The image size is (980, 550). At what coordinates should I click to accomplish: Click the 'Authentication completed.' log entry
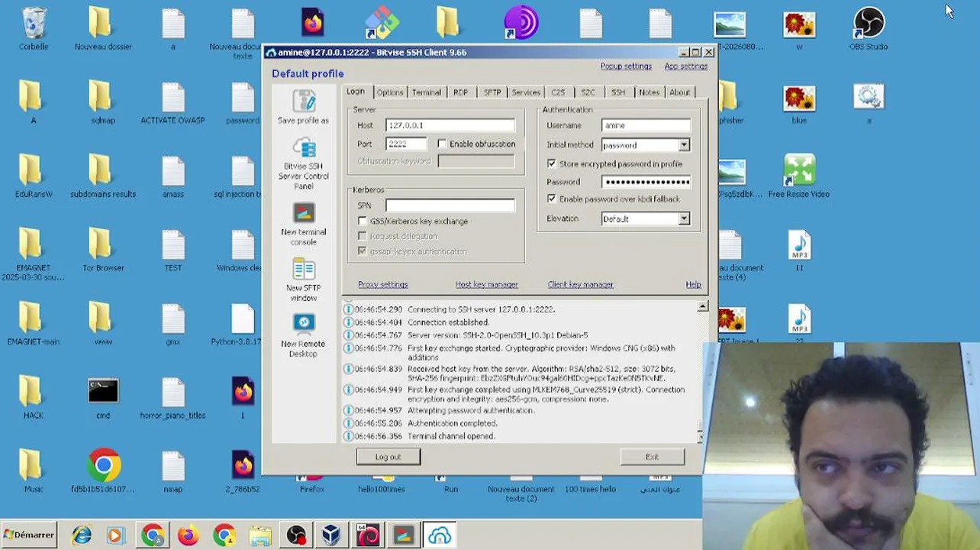(x=453, y=423)
